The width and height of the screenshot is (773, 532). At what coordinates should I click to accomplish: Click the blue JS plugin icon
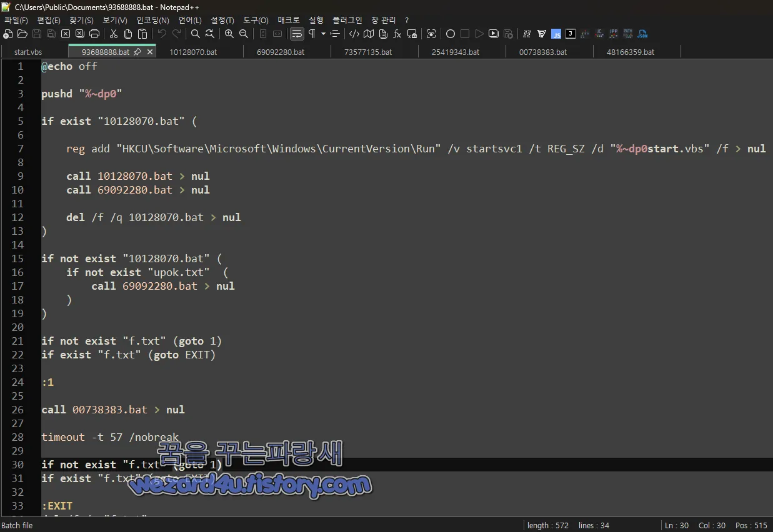click(556, 34)
